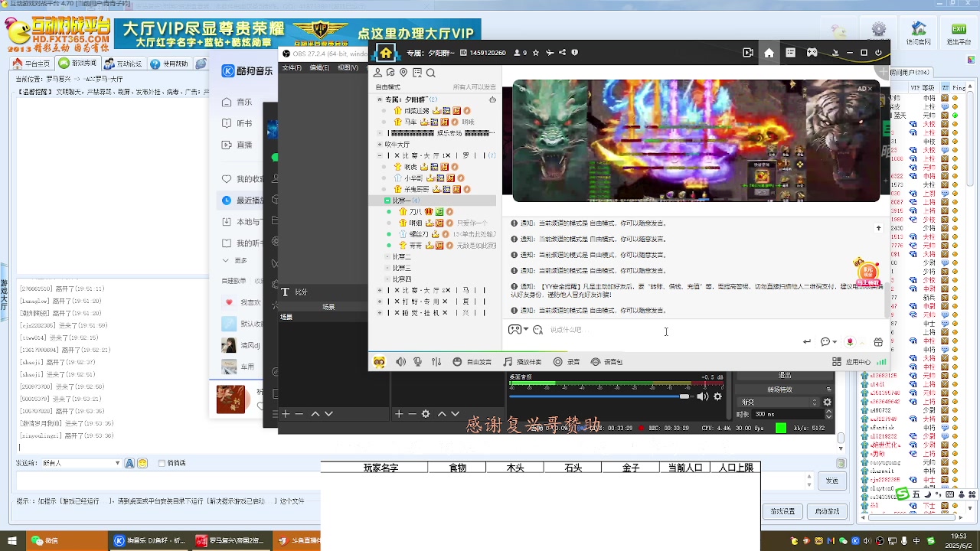Open the OBS 编辑(E) menu
The image size is (980, 551).
(319, 67)
